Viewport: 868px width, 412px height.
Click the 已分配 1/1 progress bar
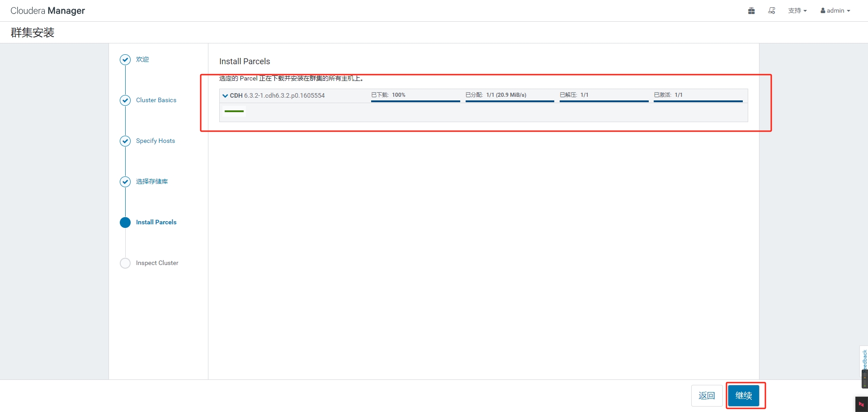[x=510, y=101]
